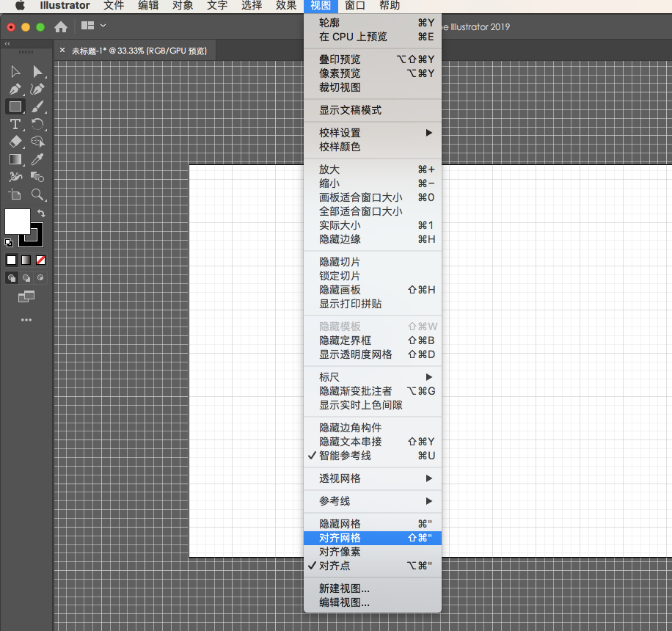This screenshot has width=672, height=631.
Task: Apply solid Color mode swatch
Action: [12, 260]
